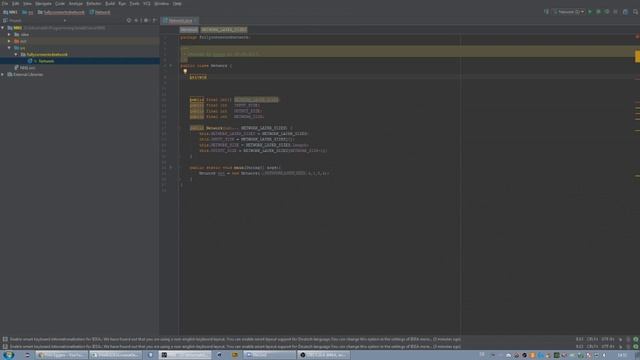
Task: Click the taskbar clock
Action: coord(622,356)
